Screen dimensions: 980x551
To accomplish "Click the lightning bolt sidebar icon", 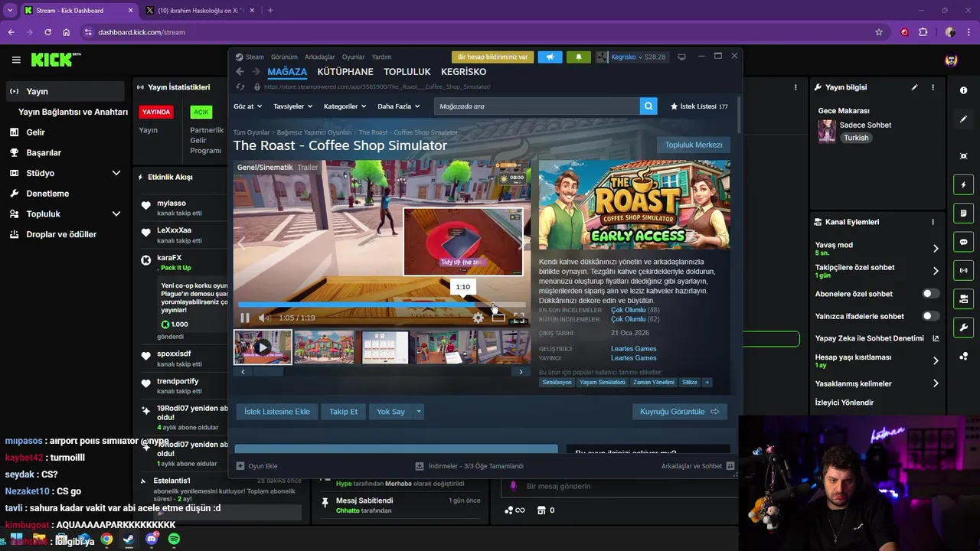I will (x=963, y=184).
